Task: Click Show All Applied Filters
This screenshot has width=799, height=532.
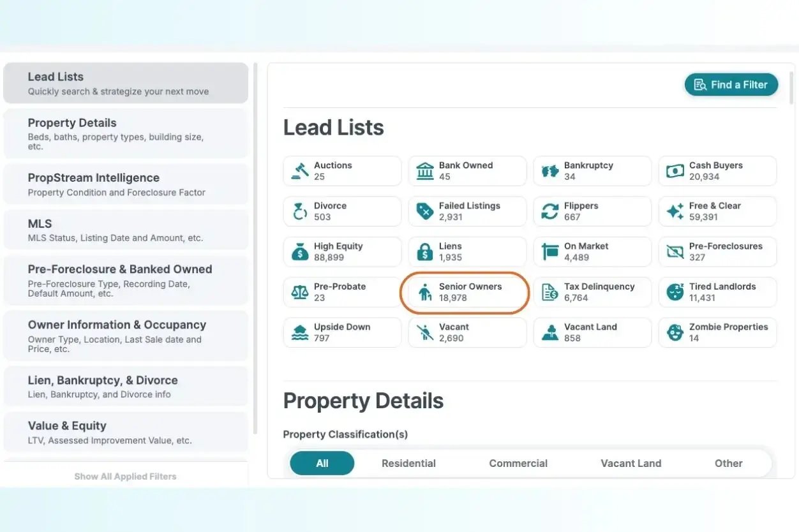Action: coord(125,477)
